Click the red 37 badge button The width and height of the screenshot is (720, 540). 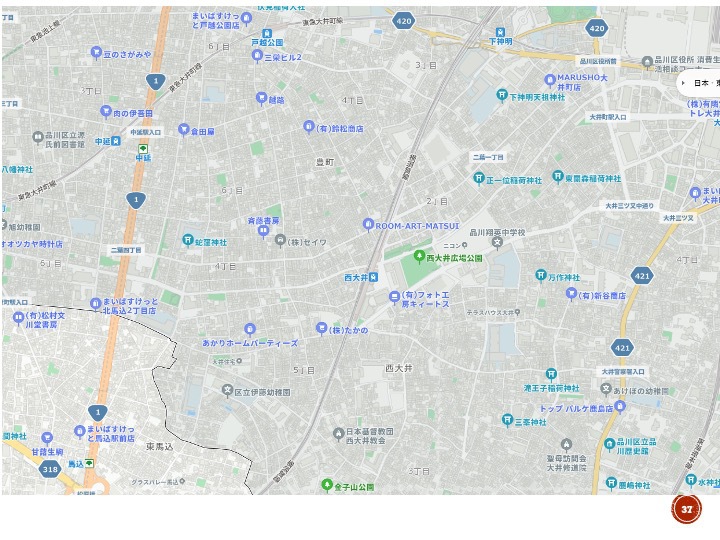tap(686, 509)
